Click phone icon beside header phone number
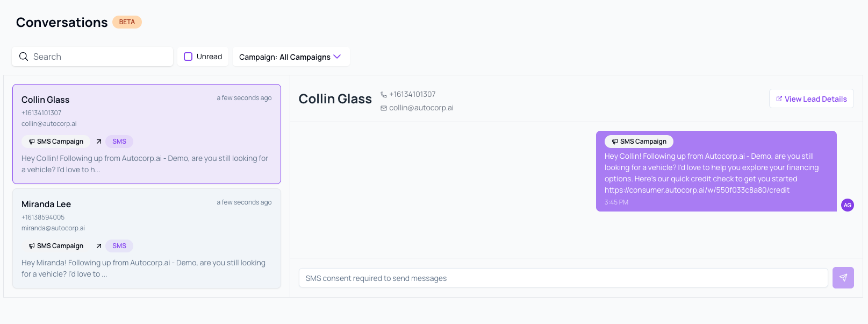Image resolution: width=868 pixels, height=324 pixels. pos(384,95)
